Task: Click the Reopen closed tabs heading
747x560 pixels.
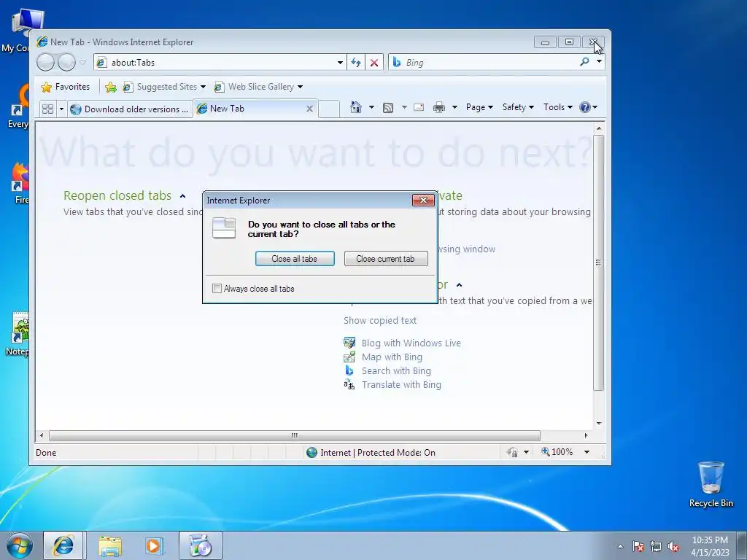Action: pos(117,195)
